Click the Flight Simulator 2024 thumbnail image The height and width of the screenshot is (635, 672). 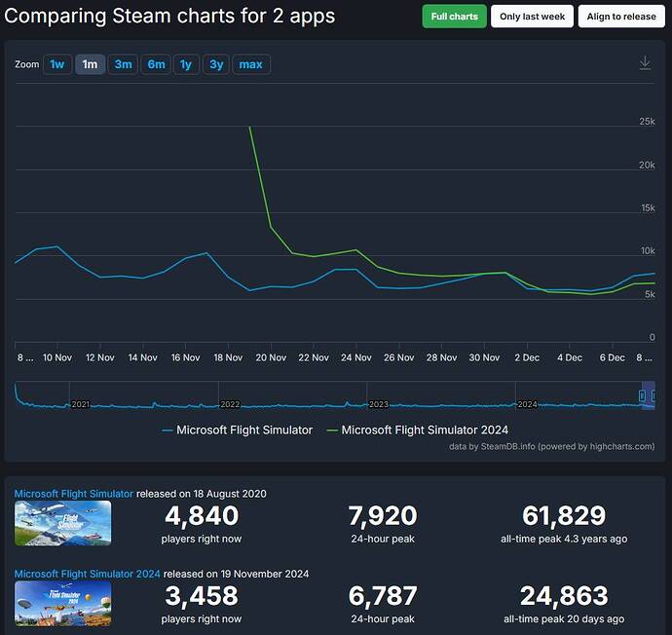click(63, 603)
